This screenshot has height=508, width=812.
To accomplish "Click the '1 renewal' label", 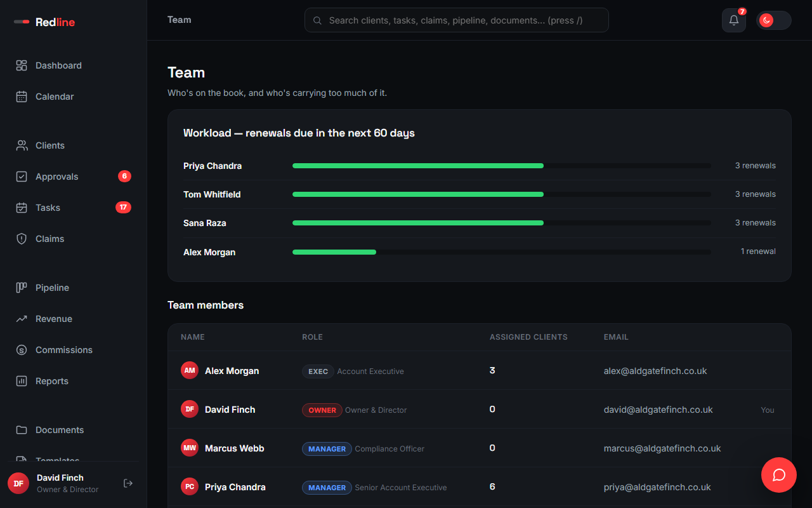I will coord(758,251).
